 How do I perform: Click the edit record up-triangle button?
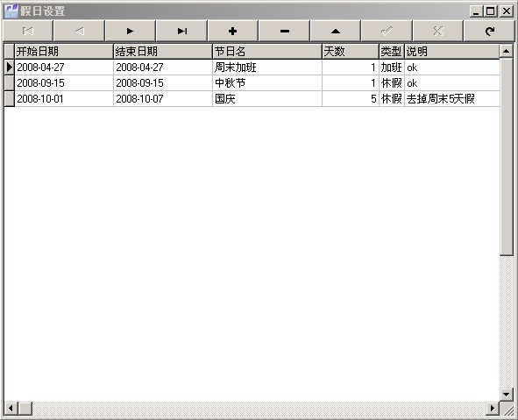pos(336,31)
